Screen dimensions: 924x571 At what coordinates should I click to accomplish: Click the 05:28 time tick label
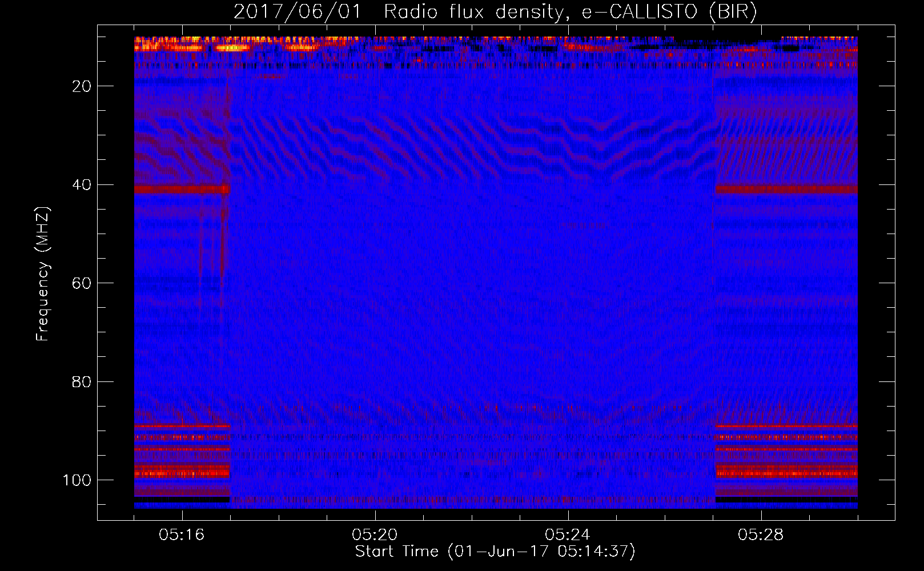click(x=761, y=535)
